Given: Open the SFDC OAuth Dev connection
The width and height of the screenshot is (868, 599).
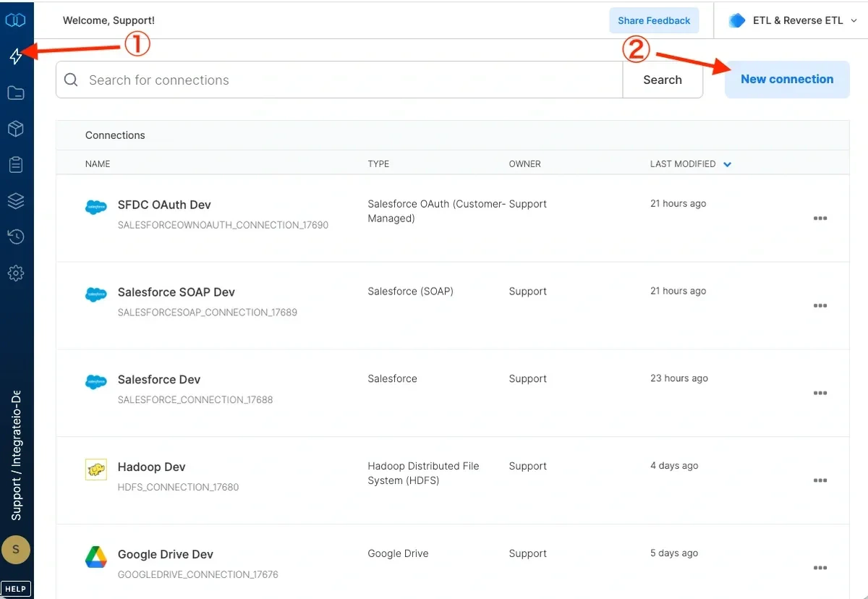Looking at the screenshot, I should click(164, 205).
